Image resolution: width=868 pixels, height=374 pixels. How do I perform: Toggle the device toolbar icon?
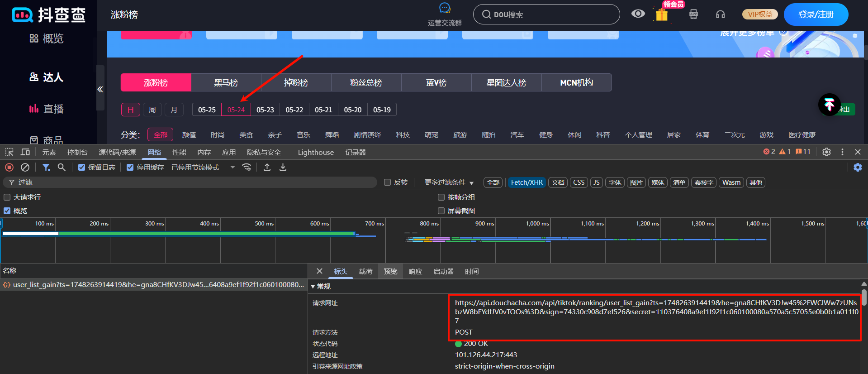pyautogui.click(x=25, y=152)
